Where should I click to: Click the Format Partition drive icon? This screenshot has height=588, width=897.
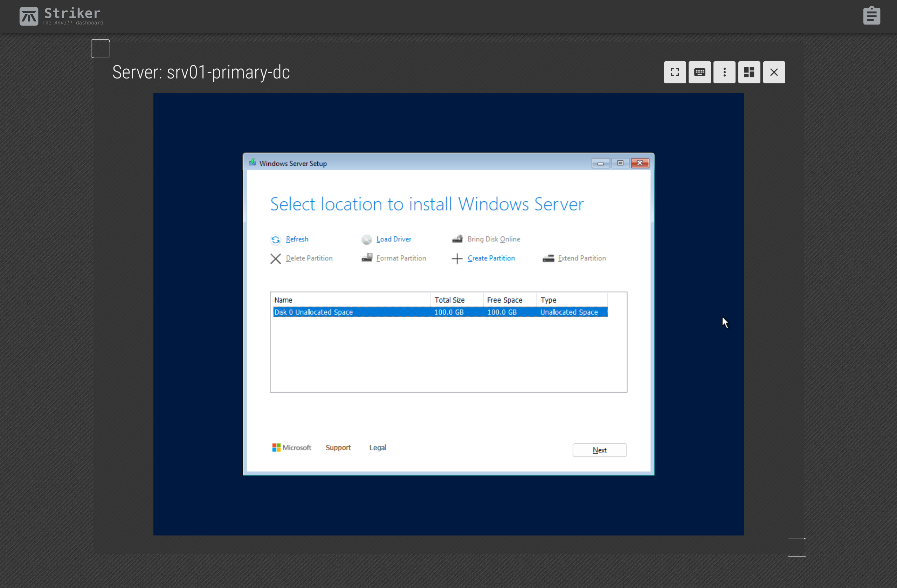(x=367, y=258)
